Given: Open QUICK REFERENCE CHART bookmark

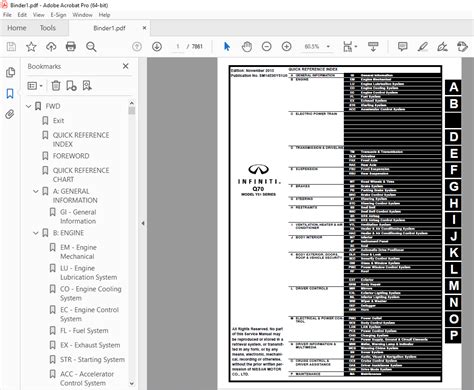Looking at the screenshot, I should pyautogui.click(x=81, y=175).
